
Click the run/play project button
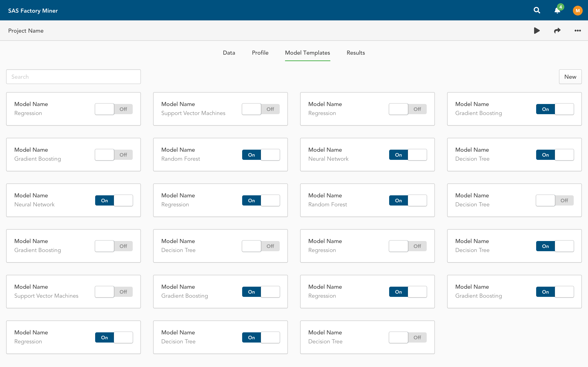537,30
